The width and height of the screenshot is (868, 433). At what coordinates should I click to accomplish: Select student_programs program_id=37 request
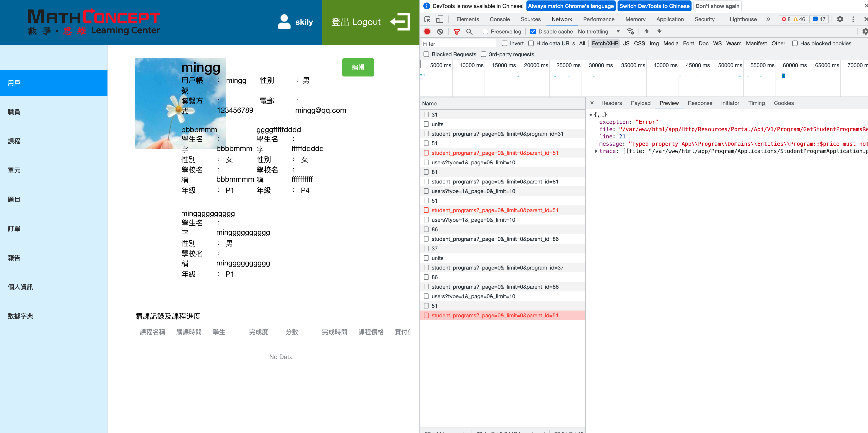502,267
